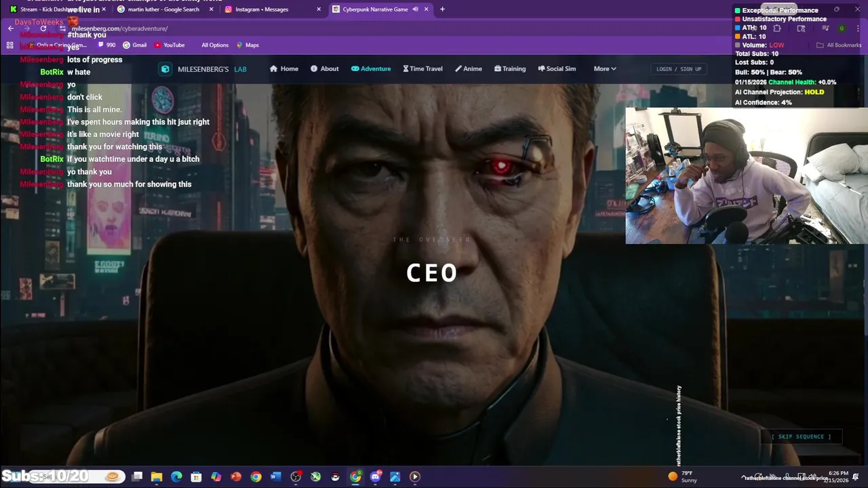Expand the More dropdown menu
Screen dimensions: 868x488
605,68
